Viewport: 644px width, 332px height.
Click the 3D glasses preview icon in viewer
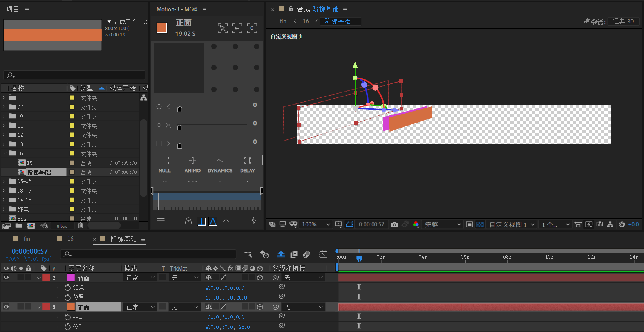tap(293, 224)
